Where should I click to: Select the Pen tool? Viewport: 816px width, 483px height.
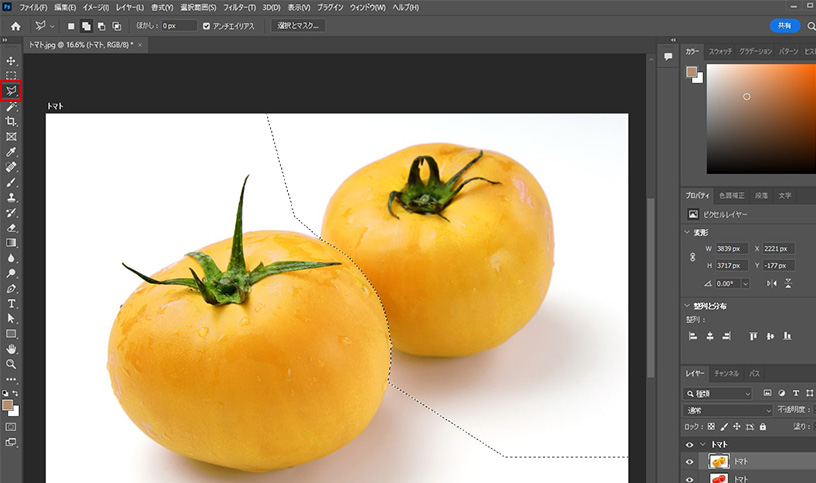click(x=11, y=288)
